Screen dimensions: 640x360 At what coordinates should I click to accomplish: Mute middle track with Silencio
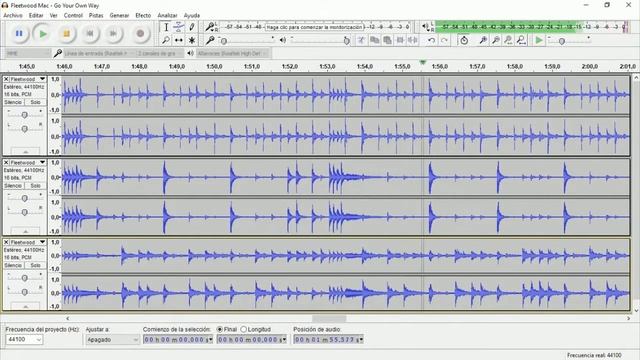[x=13, y=186]
